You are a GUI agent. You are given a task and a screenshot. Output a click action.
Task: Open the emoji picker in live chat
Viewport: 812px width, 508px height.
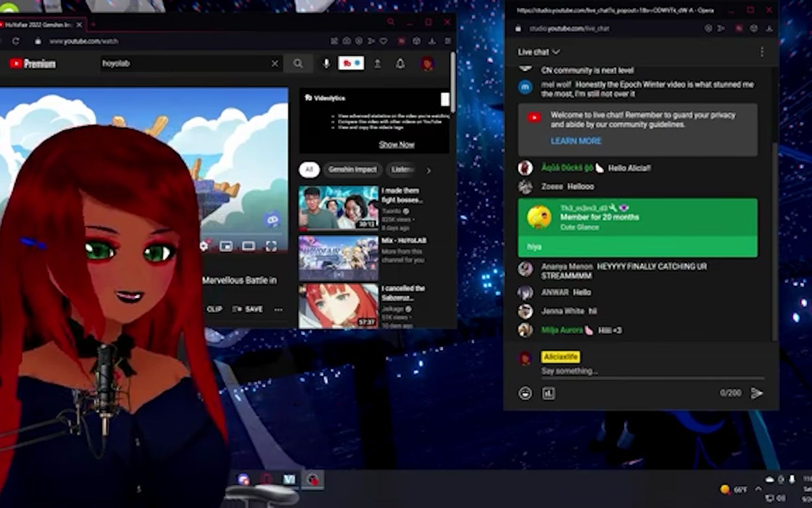(525, 393)
